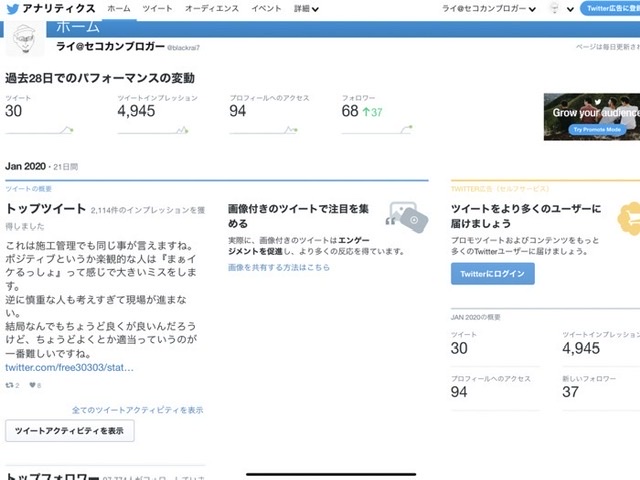Click the 新しいフォロワー value 37
This screenshot has height=480, width=640.
(570, 392)
